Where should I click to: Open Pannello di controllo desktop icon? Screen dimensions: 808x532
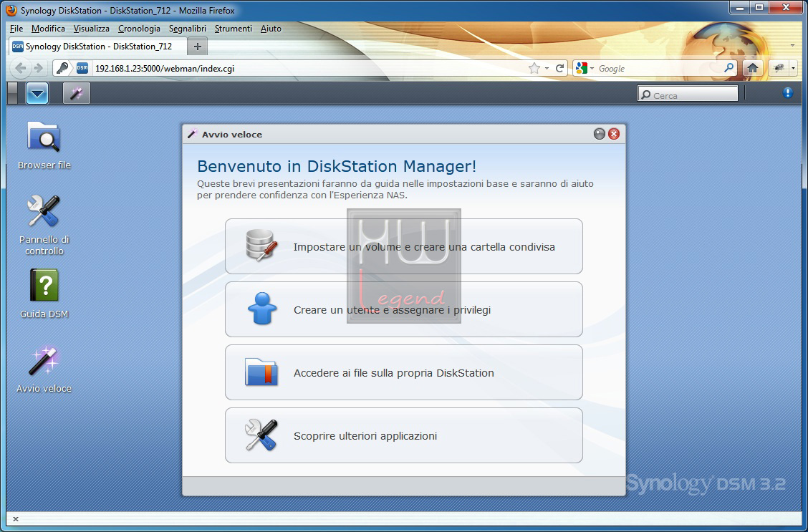pyautogui.click(x=44, y=225)
